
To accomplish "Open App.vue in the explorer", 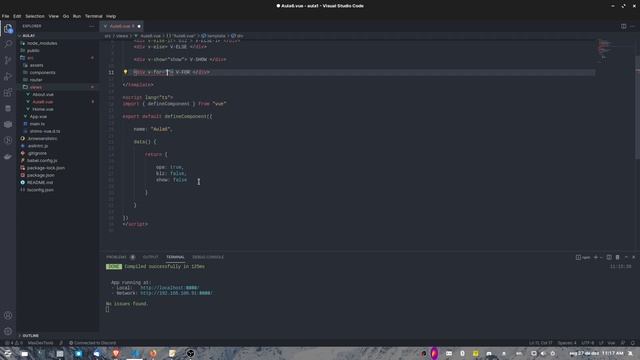I will [38, 117].
